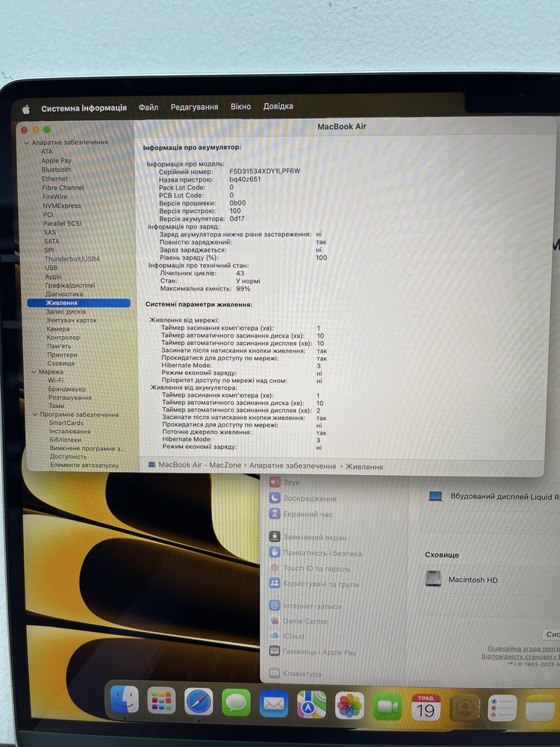The height and width of the screenshot is (747, 560).
Task: Click the Game Center icon in Settings
Action: 275,621
